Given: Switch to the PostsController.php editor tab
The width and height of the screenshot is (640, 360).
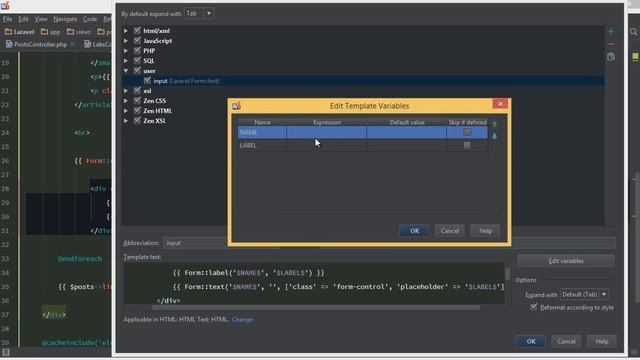Looking at the screenshot, I should coord(40,44).
